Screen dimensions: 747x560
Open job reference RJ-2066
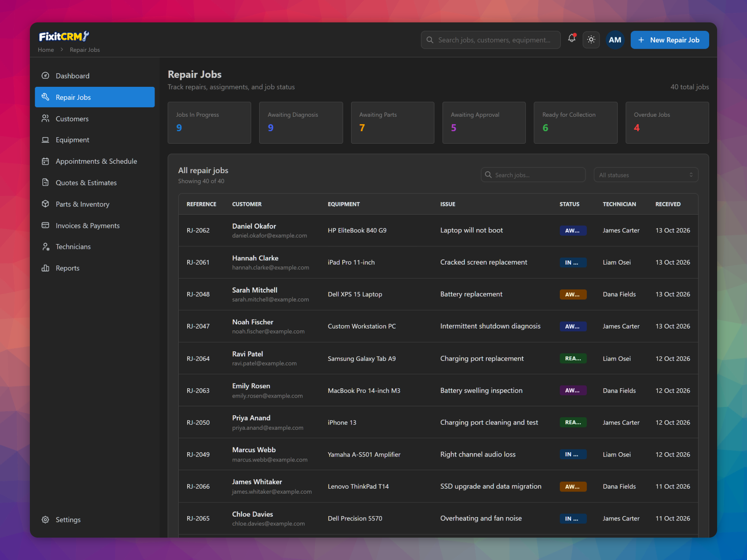pos(198,486)
